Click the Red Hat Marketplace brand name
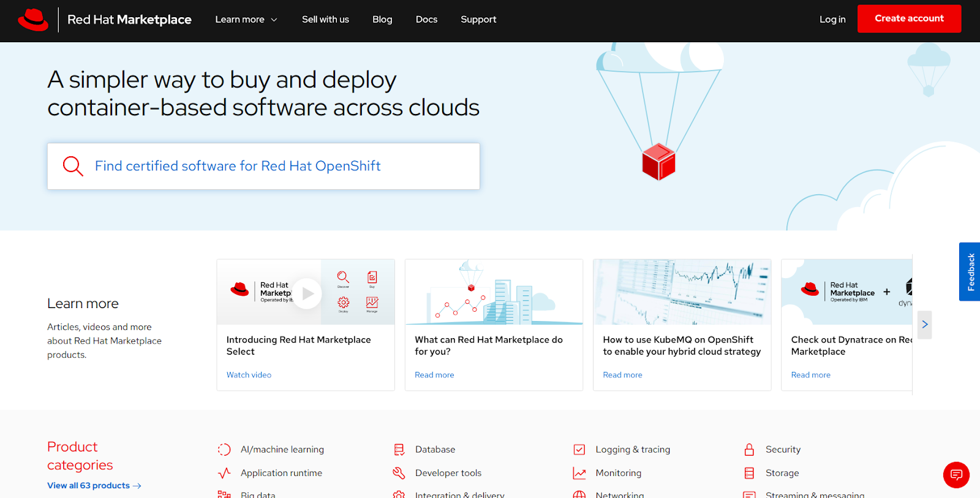The width and height of the screenshot is (980, 498). [129, 20]
